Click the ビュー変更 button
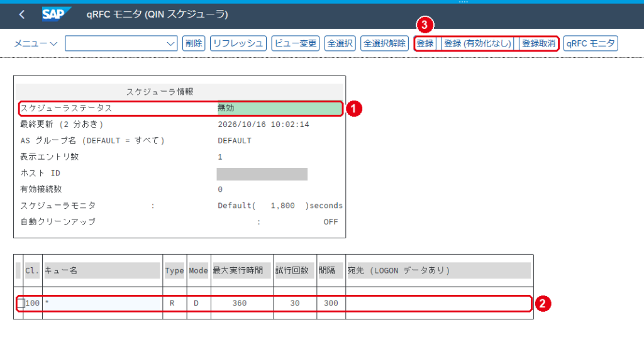644x337 pixels. click(x=296, y=43)
